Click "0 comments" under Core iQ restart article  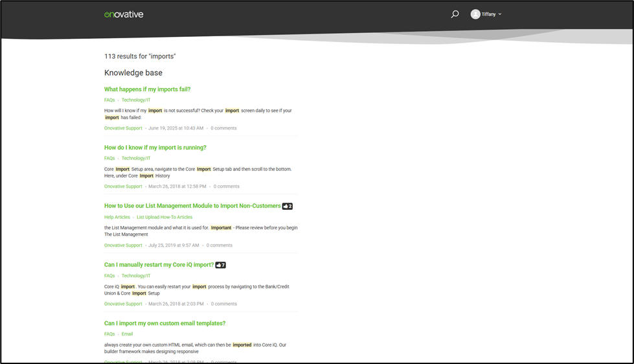pyautogui.click(x=224, y=304)
